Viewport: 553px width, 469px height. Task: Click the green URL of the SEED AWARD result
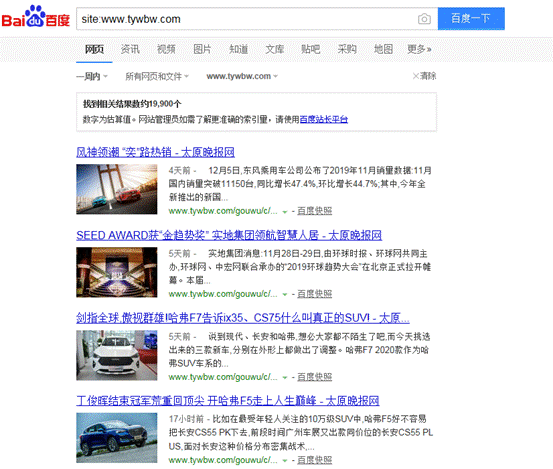tap(223, 294)
